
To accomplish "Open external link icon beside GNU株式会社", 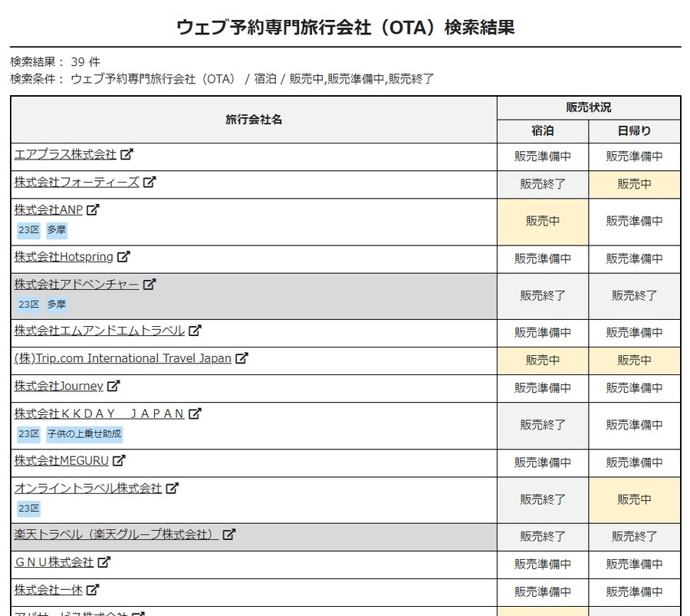I will click(x=103, y=562).
